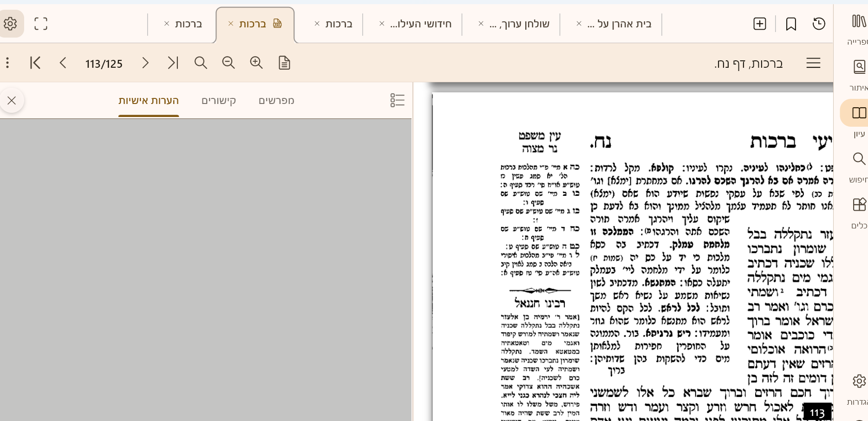Open the history clock icon

pyautogui.click(x=819, y=24)
